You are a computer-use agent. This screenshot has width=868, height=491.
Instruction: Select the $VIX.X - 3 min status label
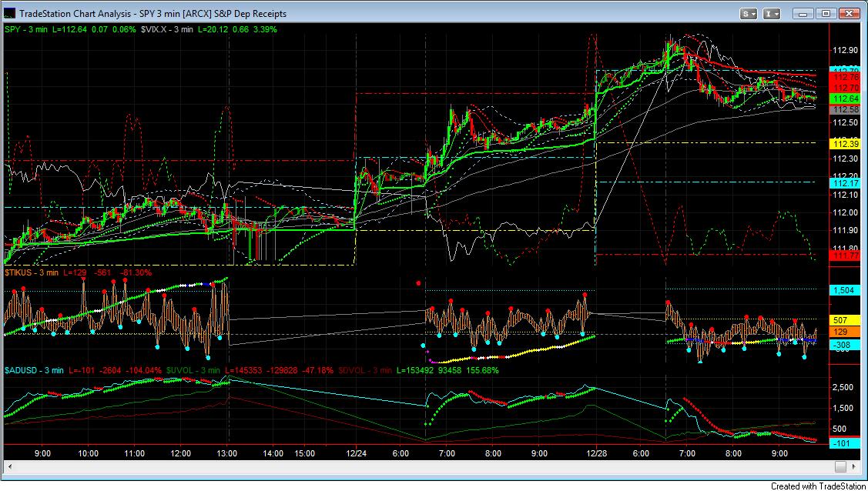(x=166, y=29)
